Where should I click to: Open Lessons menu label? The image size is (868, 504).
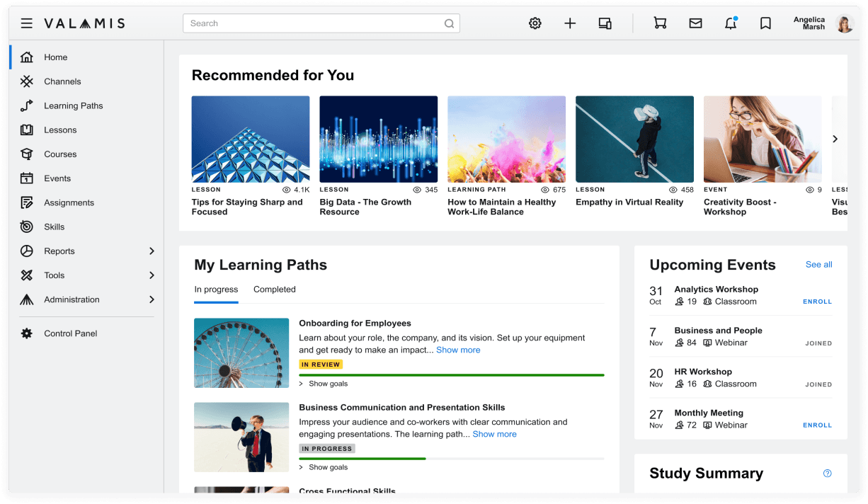point(60,130)
